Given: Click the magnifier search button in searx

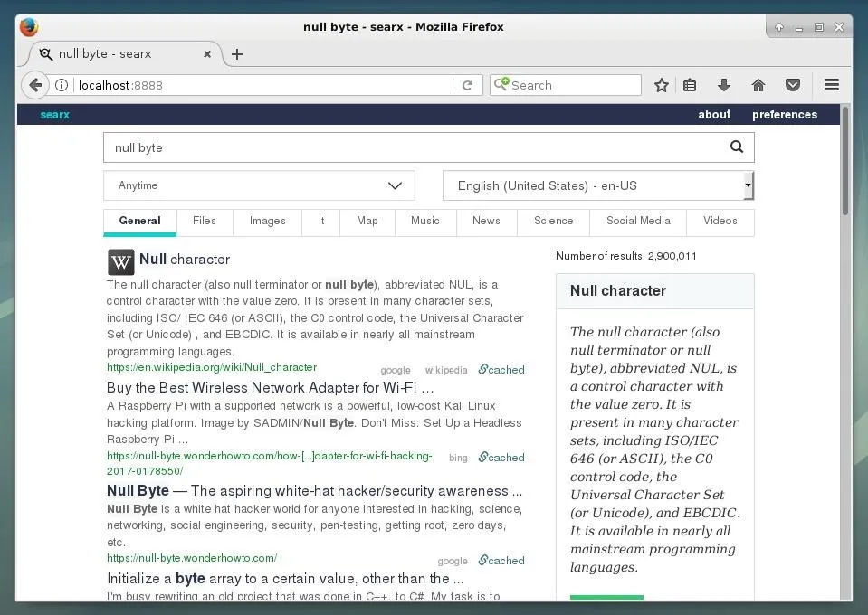Looking at the screenshot, I should (736, 147).
